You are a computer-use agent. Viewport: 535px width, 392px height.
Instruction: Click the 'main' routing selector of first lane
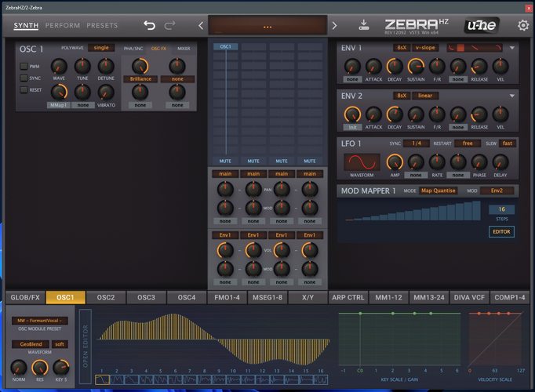click(225, 174)
